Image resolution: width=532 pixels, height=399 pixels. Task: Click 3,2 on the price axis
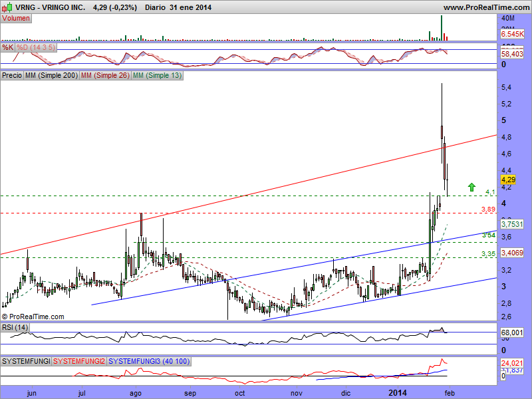(506, 271)
